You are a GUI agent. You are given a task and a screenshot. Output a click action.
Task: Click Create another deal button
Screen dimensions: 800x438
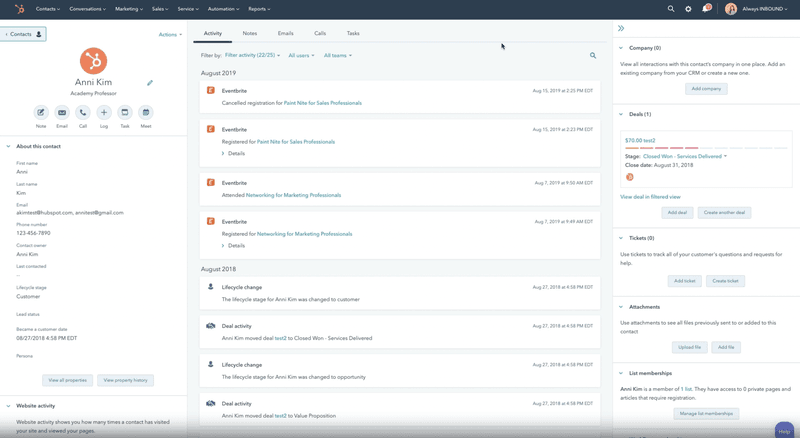pos(724,212)
